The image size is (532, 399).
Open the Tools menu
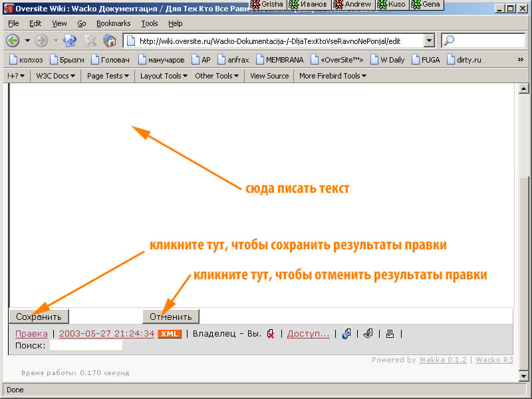pyautogui.click(x=150, y=23)
